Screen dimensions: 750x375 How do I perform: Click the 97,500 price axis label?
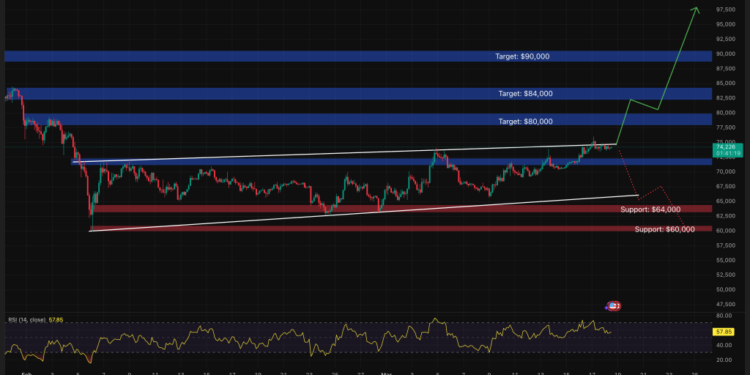(x=726, y=10)
